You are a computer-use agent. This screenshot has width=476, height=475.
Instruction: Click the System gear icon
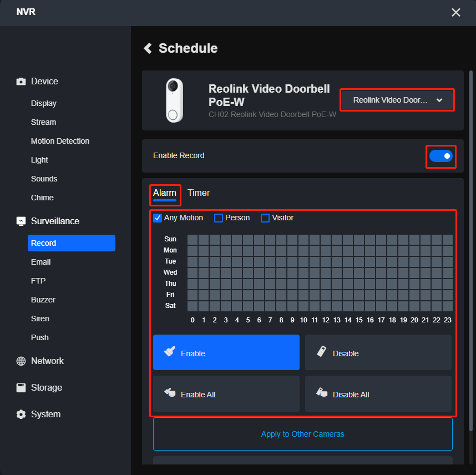click(21, 415)
